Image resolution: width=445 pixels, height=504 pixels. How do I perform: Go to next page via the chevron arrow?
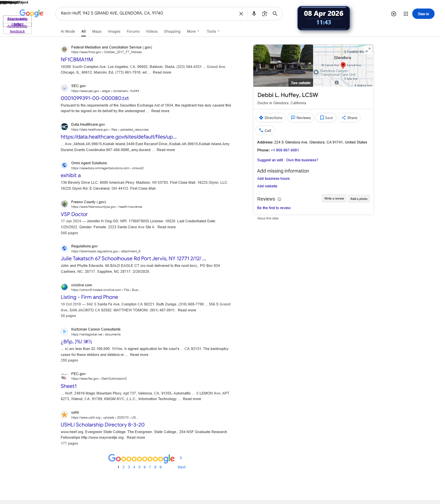181,458
